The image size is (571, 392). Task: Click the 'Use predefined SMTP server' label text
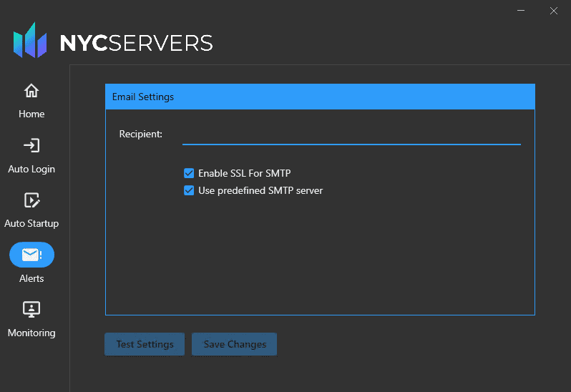[260, 190]
